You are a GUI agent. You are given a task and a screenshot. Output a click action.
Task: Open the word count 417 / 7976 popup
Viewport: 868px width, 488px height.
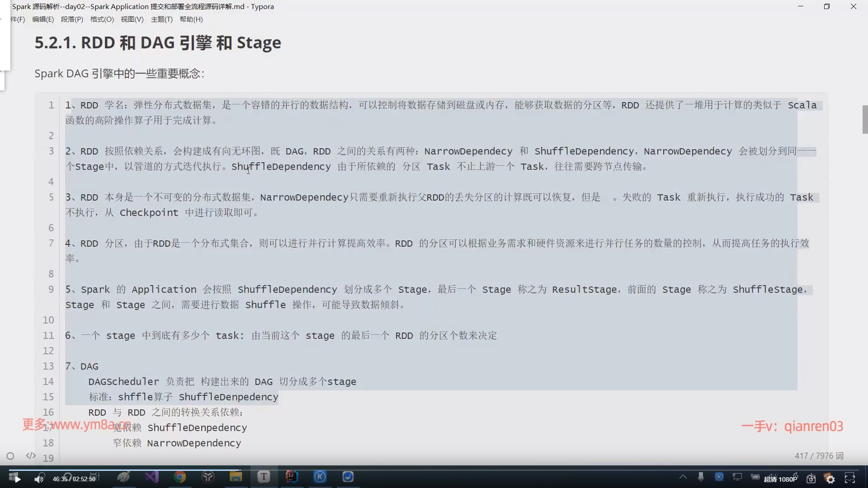tap(819, 456)
